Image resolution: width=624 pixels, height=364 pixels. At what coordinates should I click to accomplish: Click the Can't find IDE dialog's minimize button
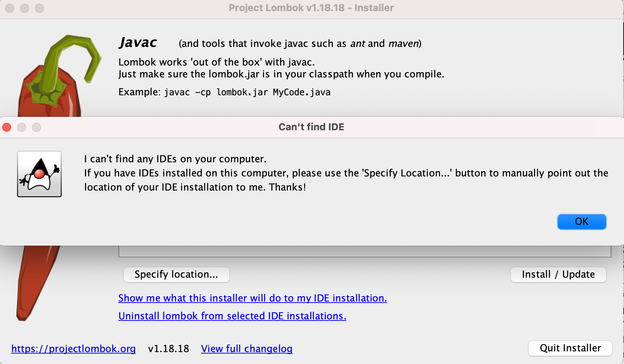(x=22, y=127)
